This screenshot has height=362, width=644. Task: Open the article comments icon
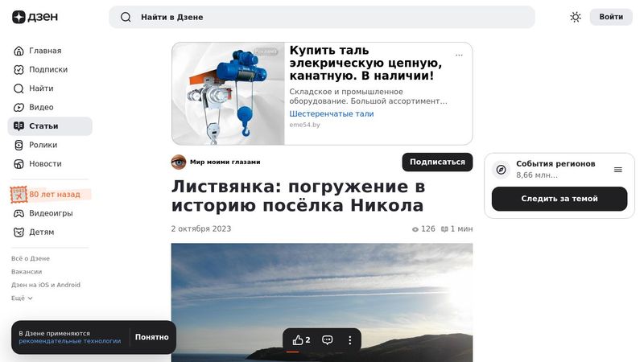click(328, 340)
